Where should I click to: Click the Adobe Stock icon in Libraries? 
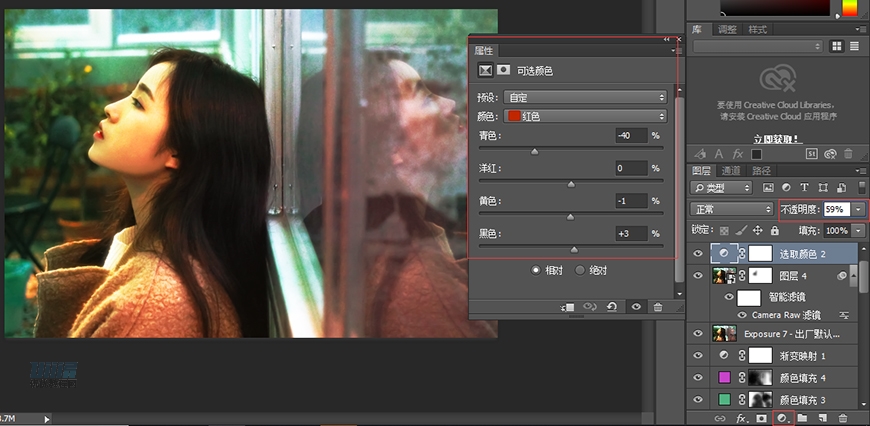pyautogui.click(x=811, y=154)
